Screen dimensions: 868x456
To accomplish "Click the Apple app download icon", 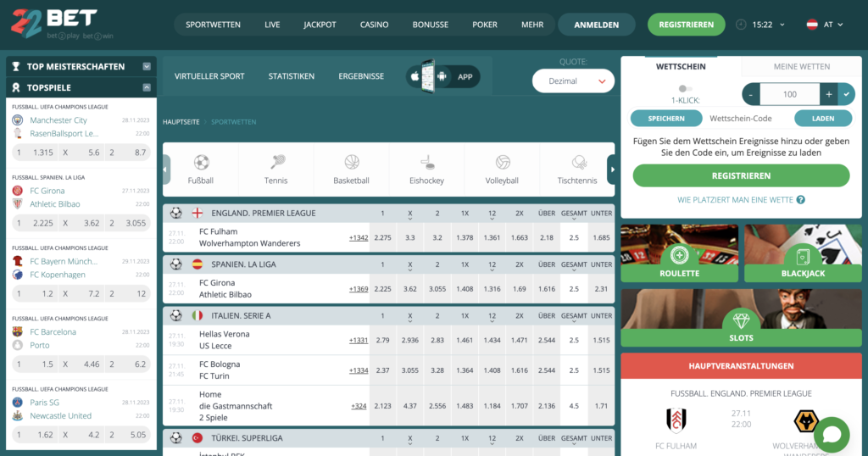I will coord(415,76).
